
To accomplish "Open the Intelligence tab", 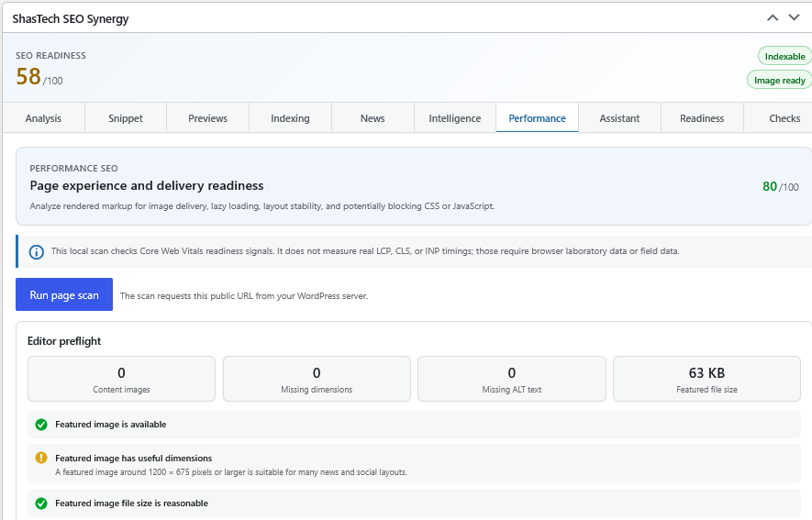I will click(455, 118).
